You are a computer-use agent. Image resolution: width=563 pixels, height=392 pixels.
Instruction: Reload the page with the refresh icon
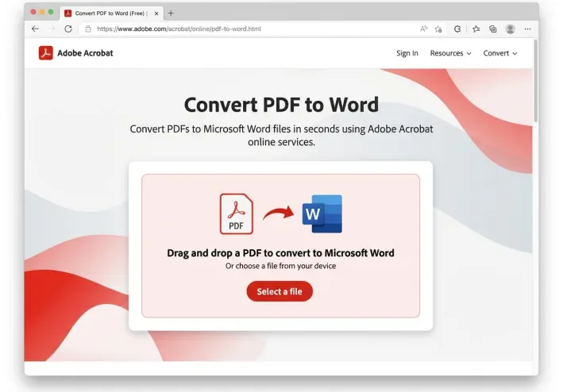pos(68,29)
